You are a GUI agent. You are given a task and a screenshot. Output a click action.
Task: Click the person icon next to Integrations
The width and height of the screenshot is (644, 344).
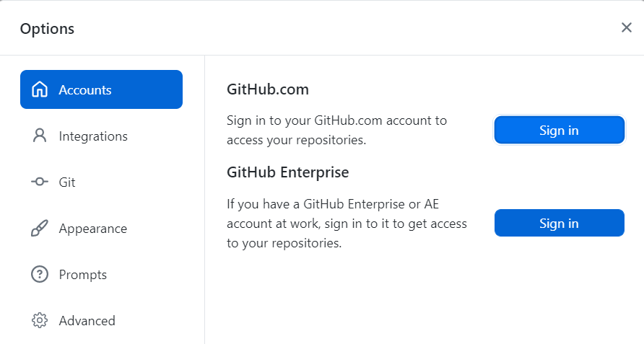(x=40, y=136)
